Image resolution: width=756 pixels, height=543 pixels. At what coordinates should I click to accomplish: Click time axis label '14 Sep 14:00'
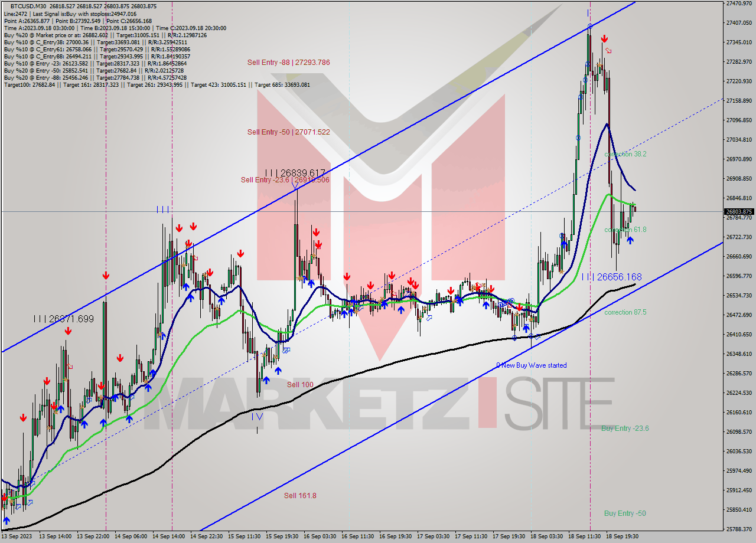[169, 537]
